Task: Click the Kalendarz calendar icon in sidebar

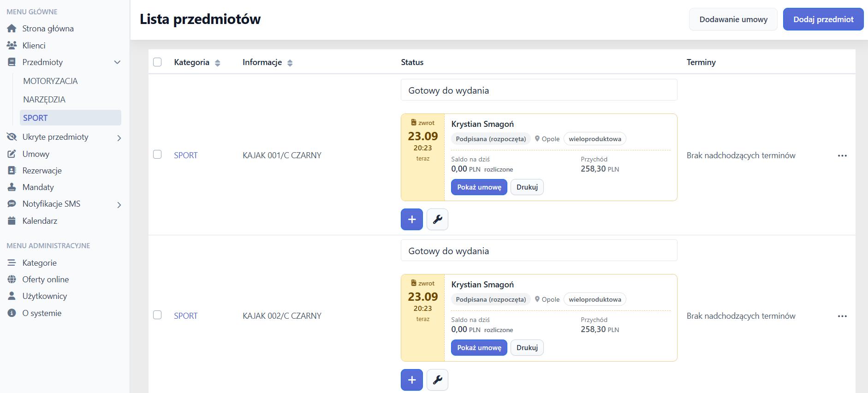Action: (12, 221)
